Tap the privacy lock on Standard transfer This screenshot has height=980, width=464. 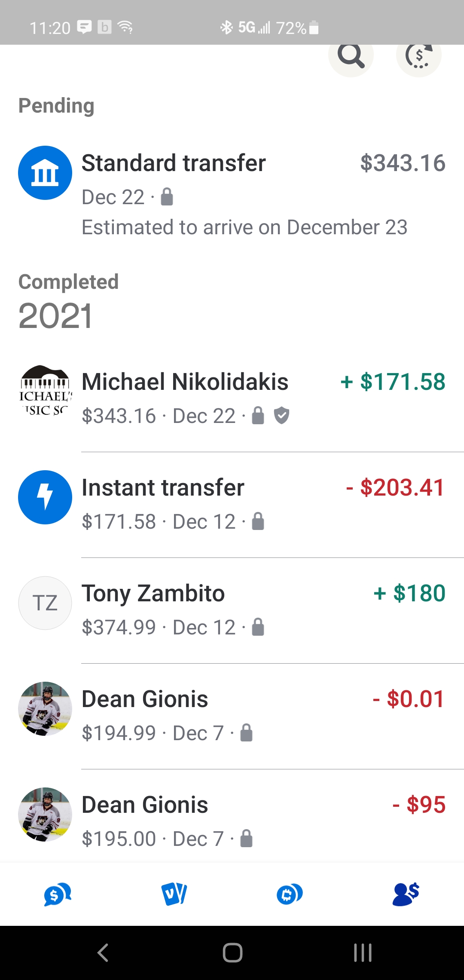pyautogui.click(x=167, y=197)
